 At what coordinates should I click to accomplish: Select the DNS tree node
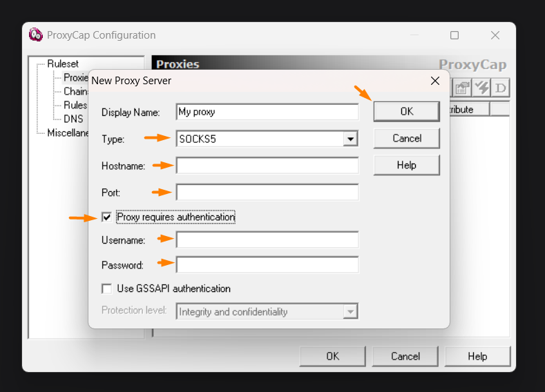click(x=73, y=119)
